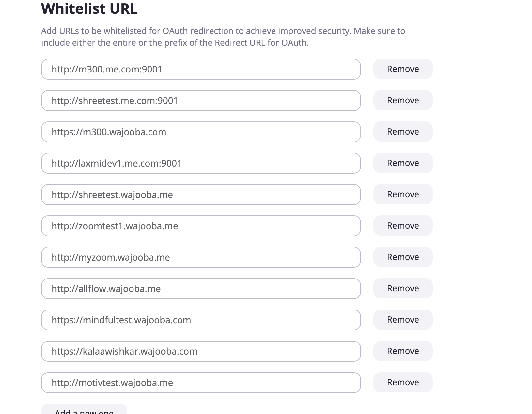
Task: Edit the motivtest.wajooba.me URL field
Action: (201, 383)
